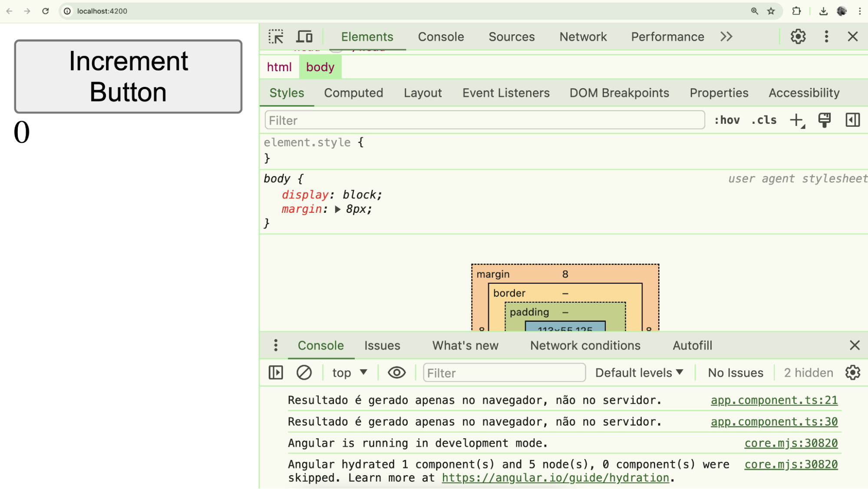
Task: Click the device toolbar toggle icon
Action: pos(304,36)
